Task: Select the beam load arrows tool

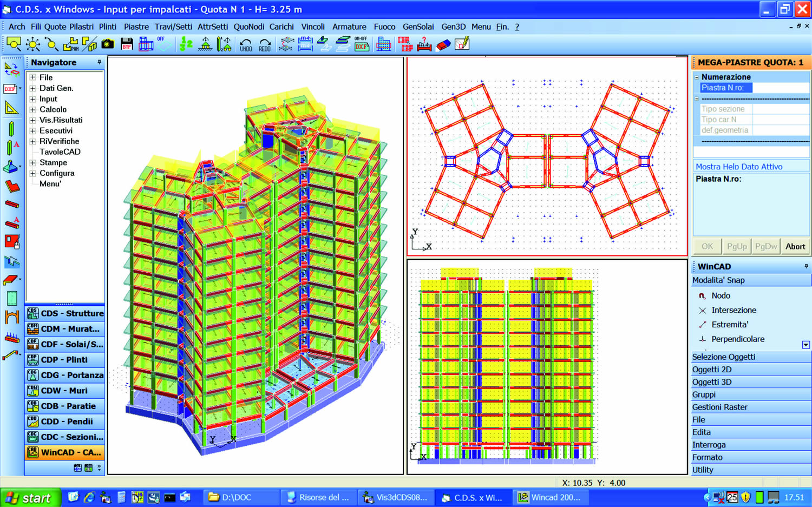Action: [x=11, y=338]
